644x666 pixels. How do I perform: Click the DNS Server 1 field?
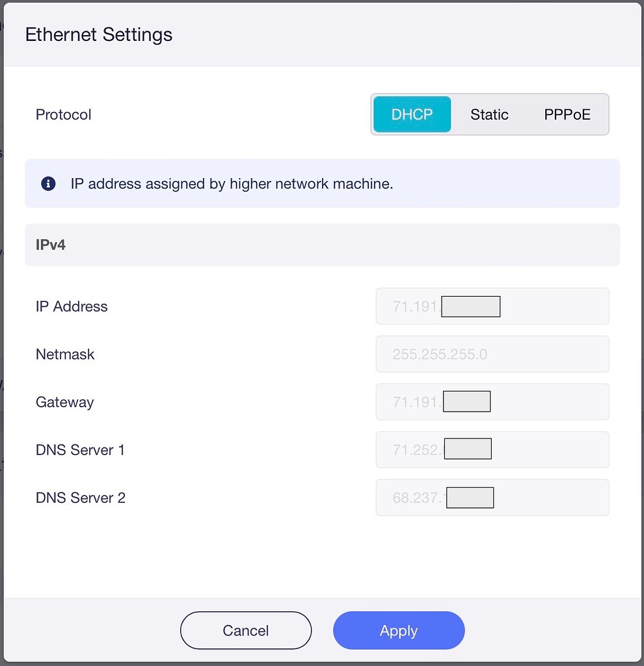tap(492, 449)
